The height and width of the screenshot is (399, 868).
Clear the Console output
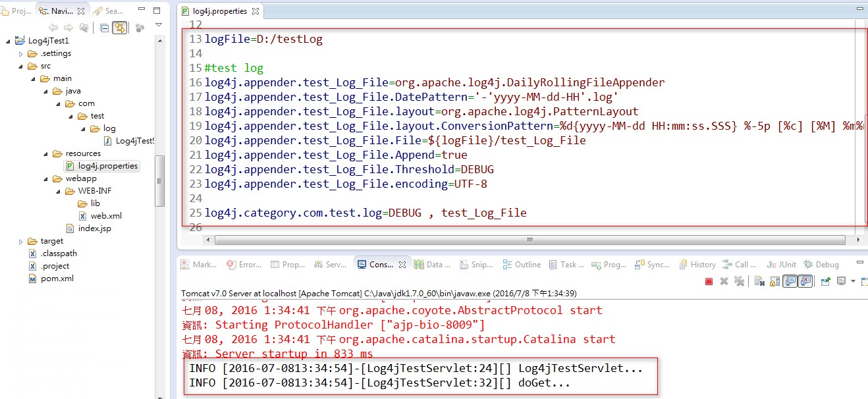pyautogui.click(x=759, y=281)
